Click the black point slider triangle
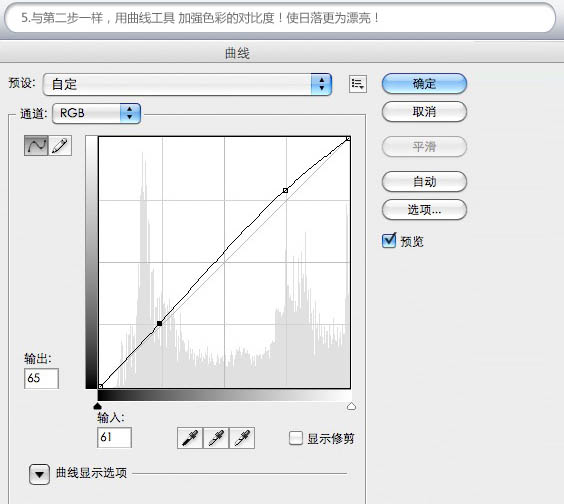Viewport: 564px width, 504px height. (x=97, y=406)
